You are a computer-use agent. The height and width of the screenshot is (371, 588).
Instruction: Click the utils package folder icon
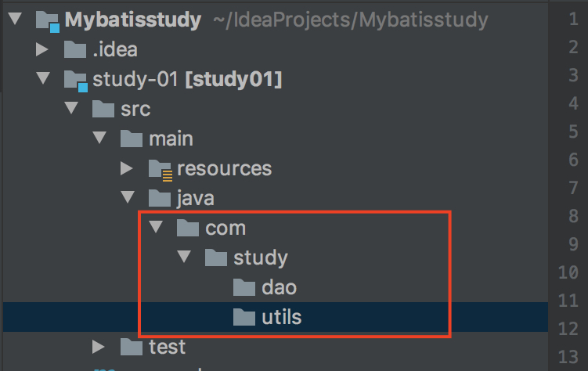click(x=244, y=317)
